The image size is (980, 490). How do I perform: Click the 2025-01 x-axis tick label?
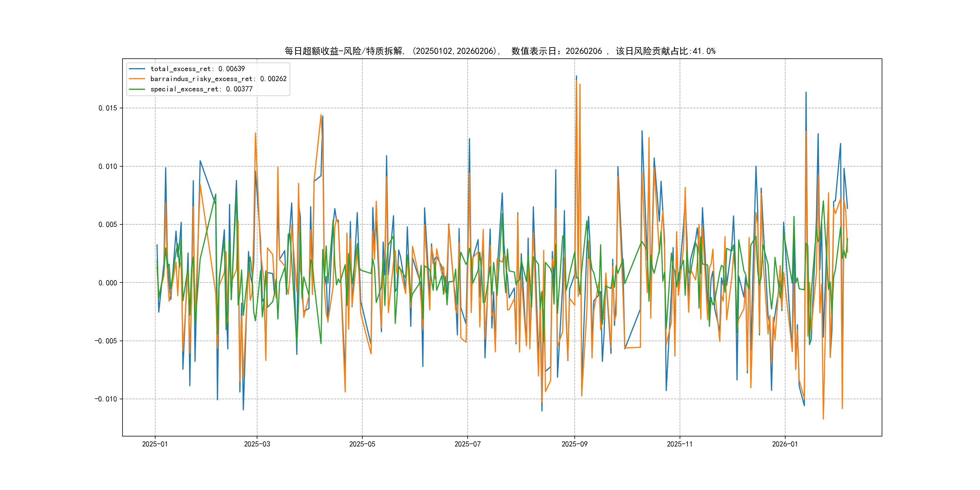(x=155, y=444)
